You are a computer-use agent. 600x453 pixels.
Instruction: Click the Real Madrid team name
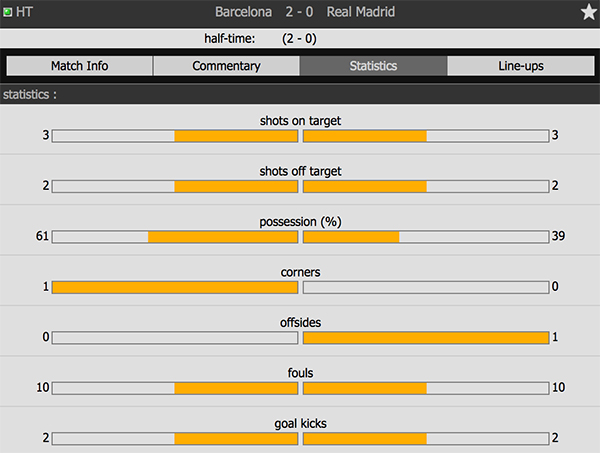point(360,12)
